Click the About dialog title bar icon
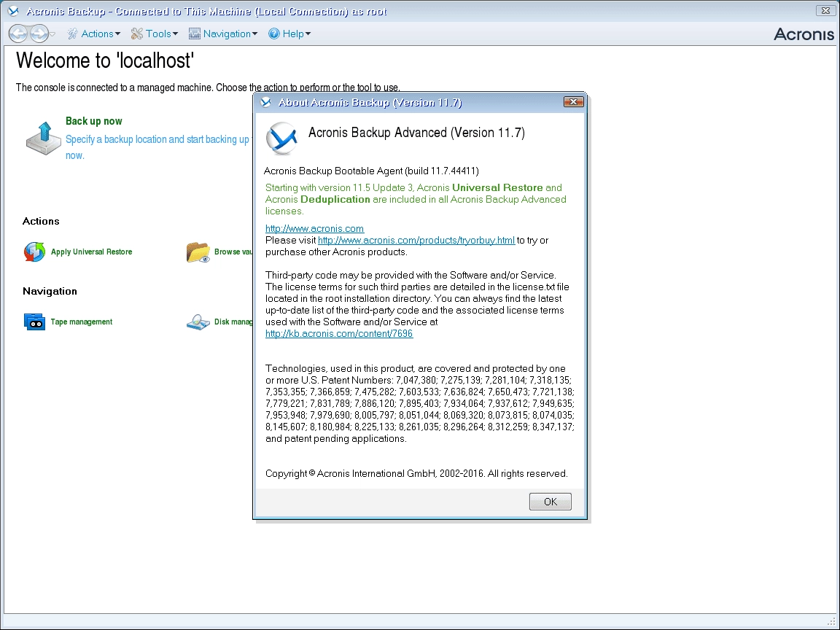The width and height of the screenshot is (840, 630). coord(265,102)
